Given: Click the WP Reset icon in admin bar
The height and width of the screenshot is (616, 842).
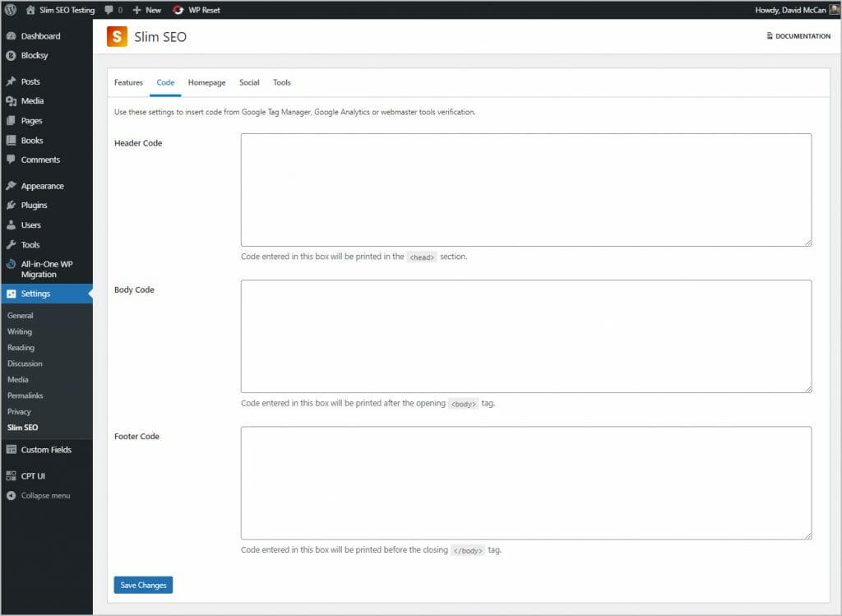Looking at the screenshot, I should click(x=178, y=10).
